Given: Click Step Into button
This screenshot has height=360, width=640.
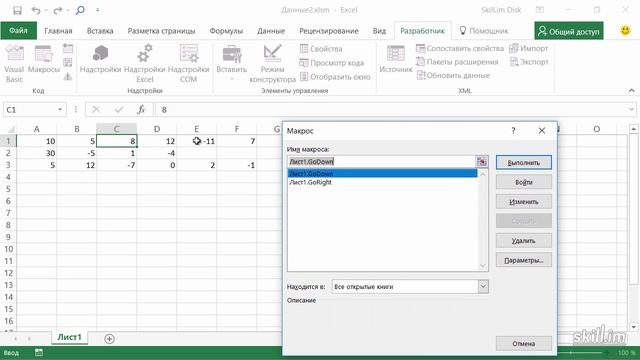Looking at the screenshot, I should (524, 182).
